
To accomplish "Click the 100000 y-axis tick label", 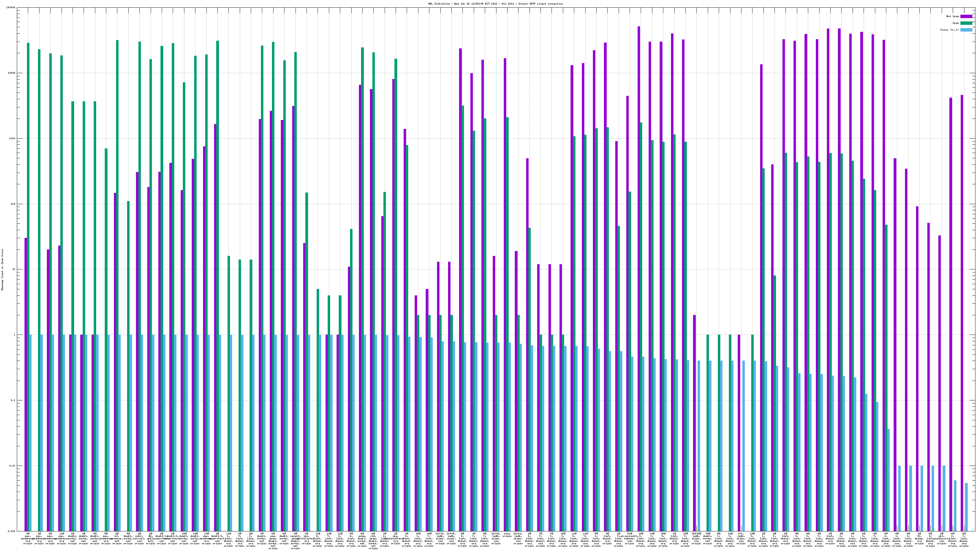I will 11,8.
